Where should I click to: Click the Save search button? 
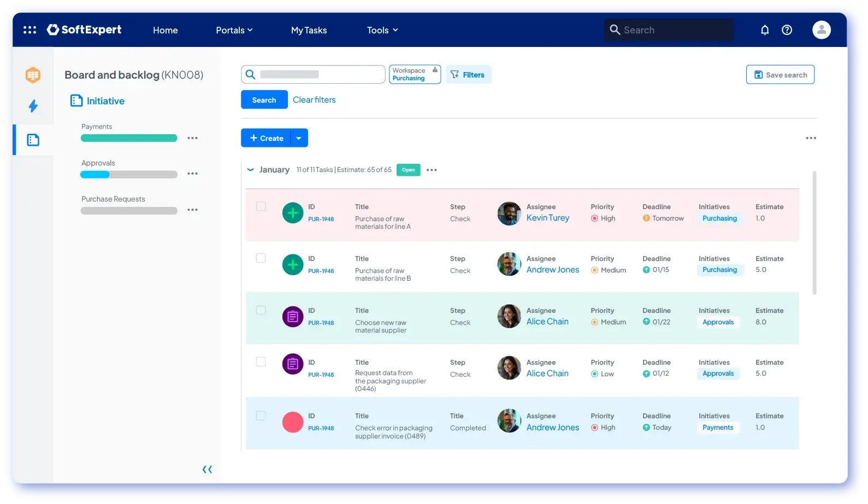[780, 75]
